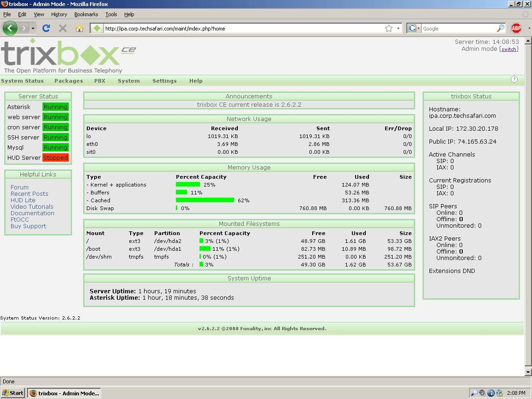532x399 pixels.
Task: Click inside the URL address field
Action: point(231,28)
